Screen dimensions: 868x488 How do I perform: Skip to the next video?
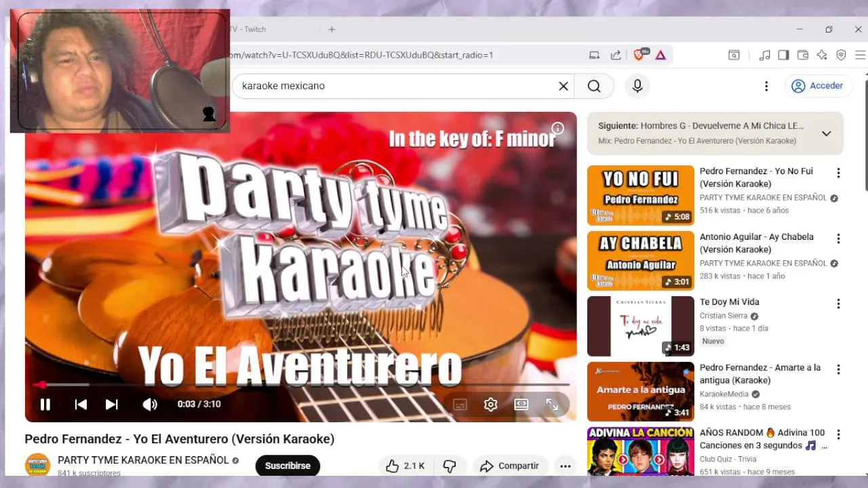pos(112,405)
